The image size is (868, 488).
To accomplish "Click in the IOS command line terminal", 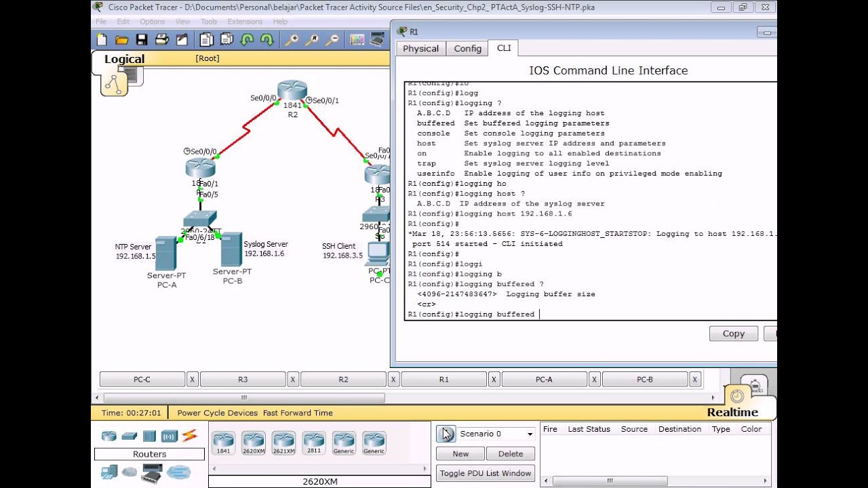I will coord(591,201).
